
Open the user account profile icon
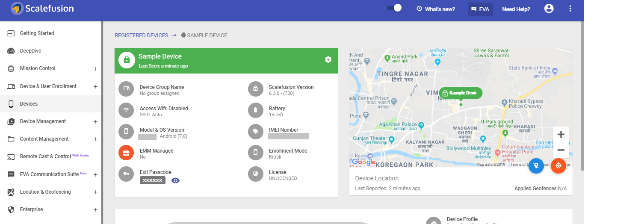[549, 9]
